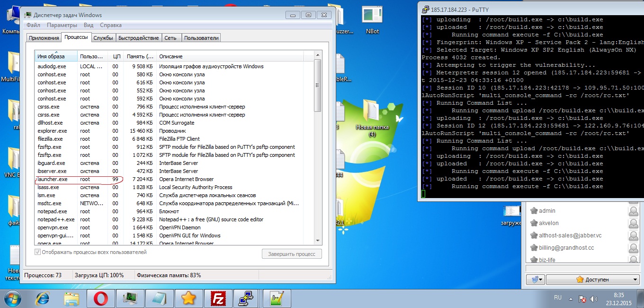Viewport: 644px width, 308px height.
Task: Select the NBot desktop icon
Action: point(372,20)
